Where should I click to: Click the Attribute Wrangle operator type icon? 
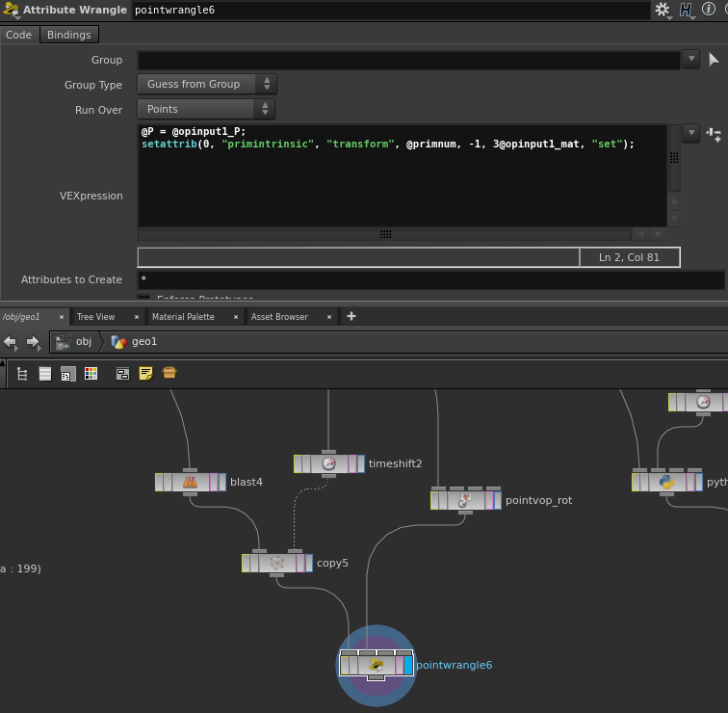click(11, 10)
